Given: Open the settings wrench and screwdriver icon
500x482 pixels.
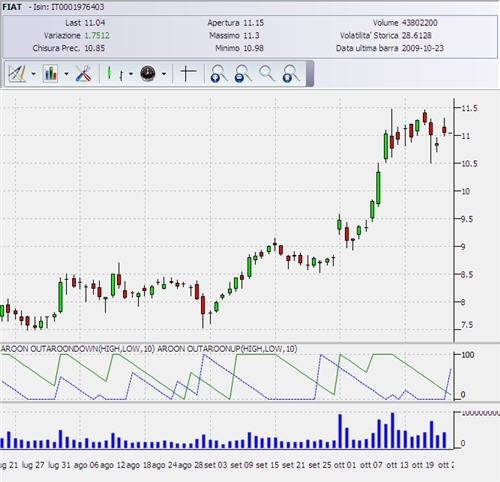Looking at the screenshot, I should (83, 73).
